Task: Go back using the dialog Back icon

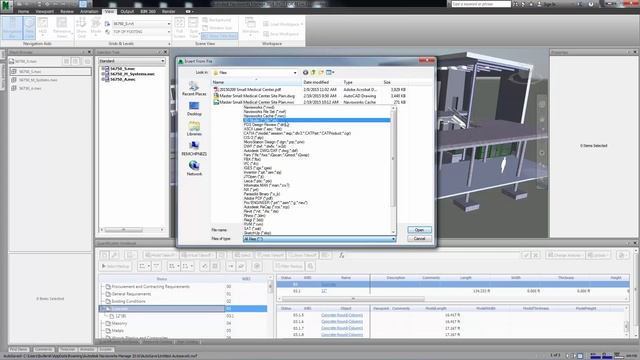Action: click(305, 72)
